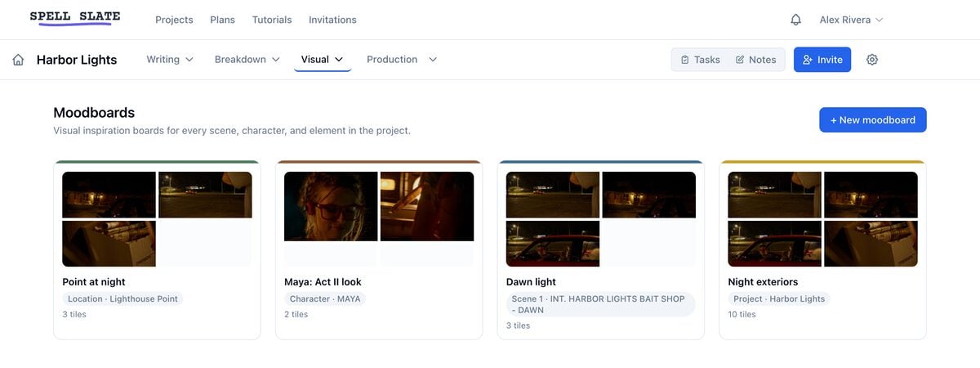Click the Spell Slate logo
980x368 pixels.
(74, 18)
